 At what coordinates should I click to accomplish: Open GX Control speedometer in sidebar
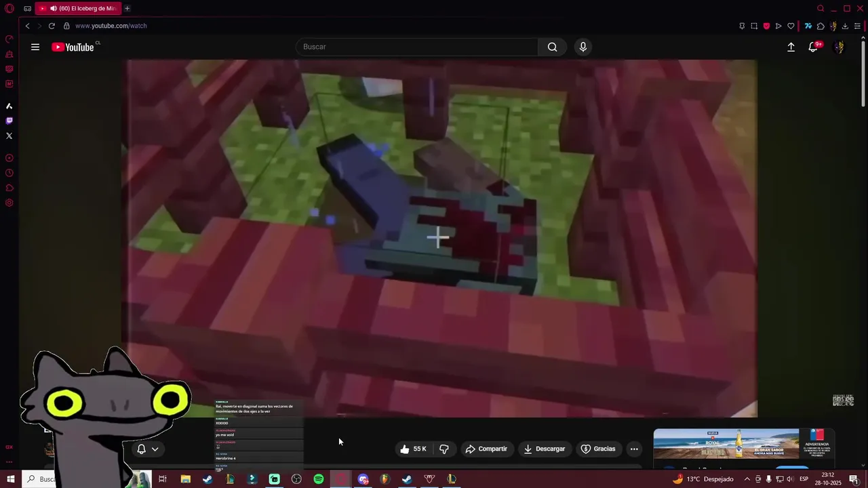[x=9, y=39]
